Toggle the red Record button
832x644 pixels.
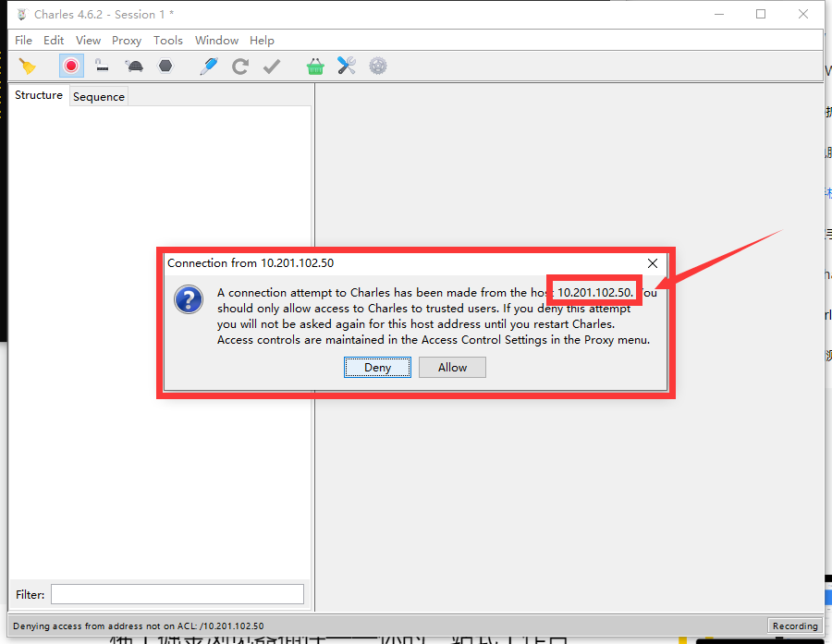point(71,66)
